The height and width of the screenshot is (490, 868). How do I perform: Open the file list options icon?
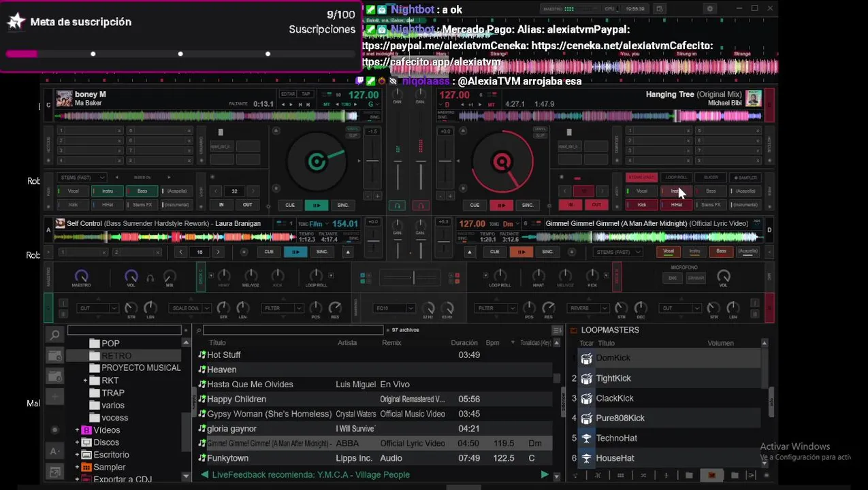(557, 330)
